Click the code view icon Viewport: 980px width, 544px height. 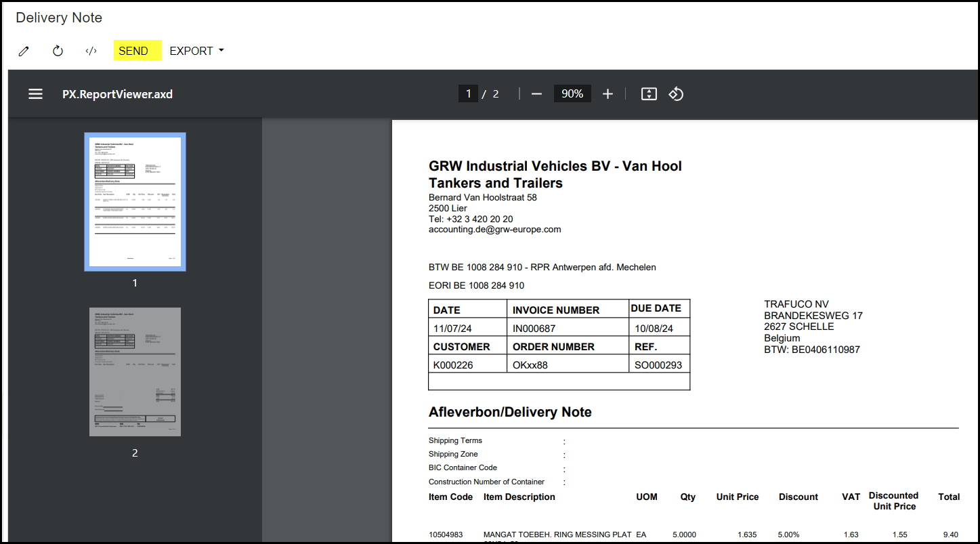click(91, 51)
